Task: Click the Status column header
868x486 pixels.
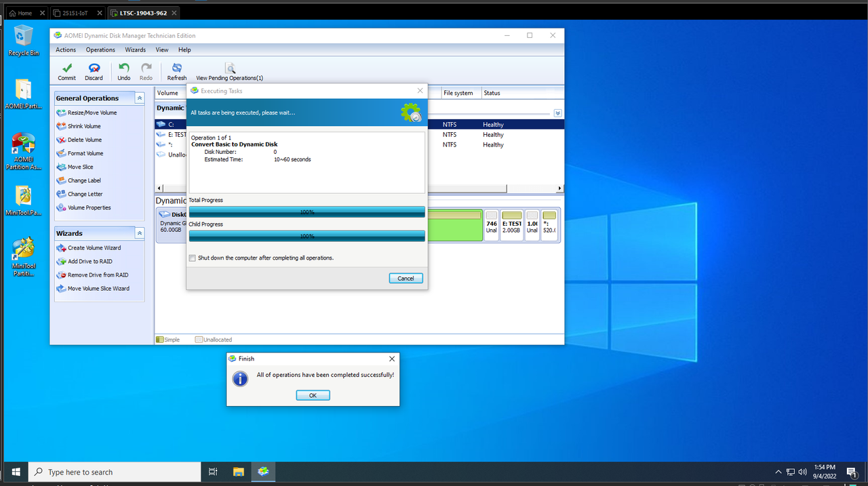Action: click(x=522, y=93)
